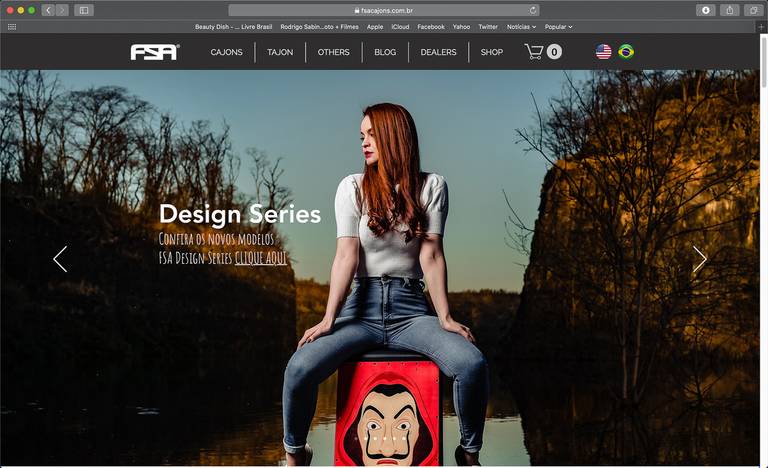Open a new tab with plus button
768x468 pixels.
761,27
